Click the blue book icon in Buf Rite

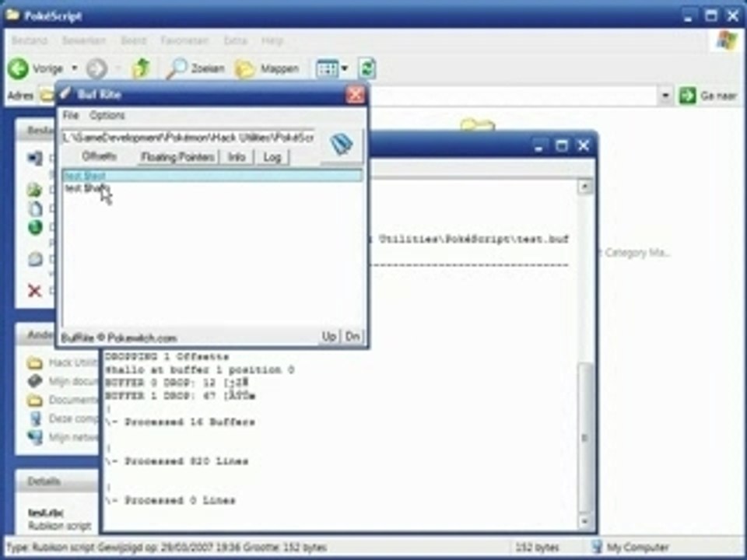click(x=342, y=145)
